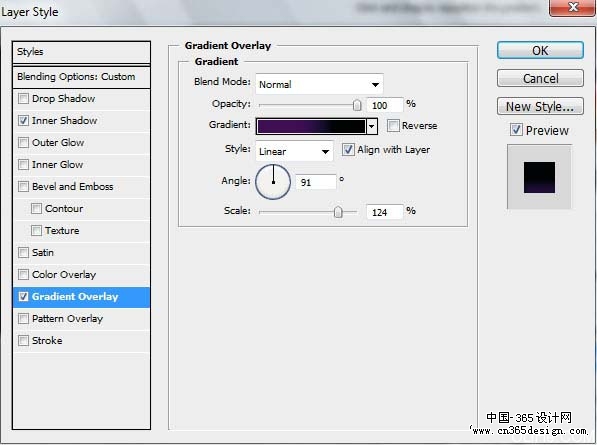597x445 pixels.
Task: Click the style preview thumbnail
Action: 539,177
